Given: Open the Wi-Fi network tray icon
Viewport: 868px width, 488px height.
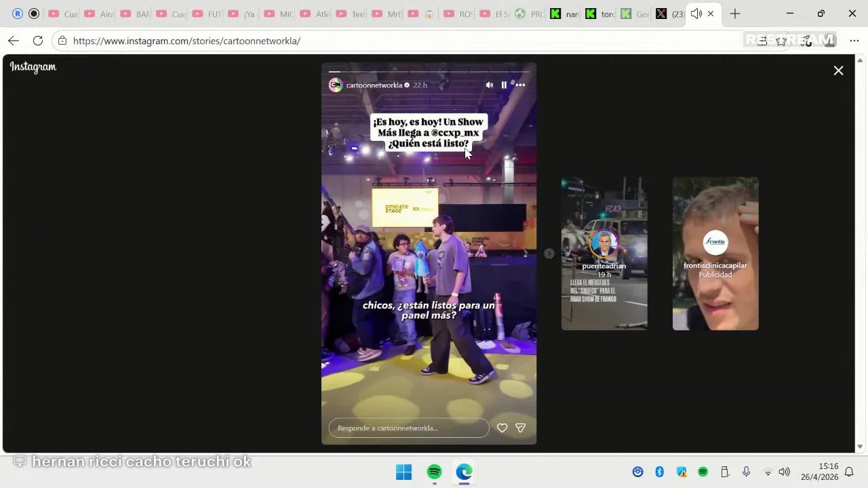Looking at the screenshot, I should coord(768,472).
